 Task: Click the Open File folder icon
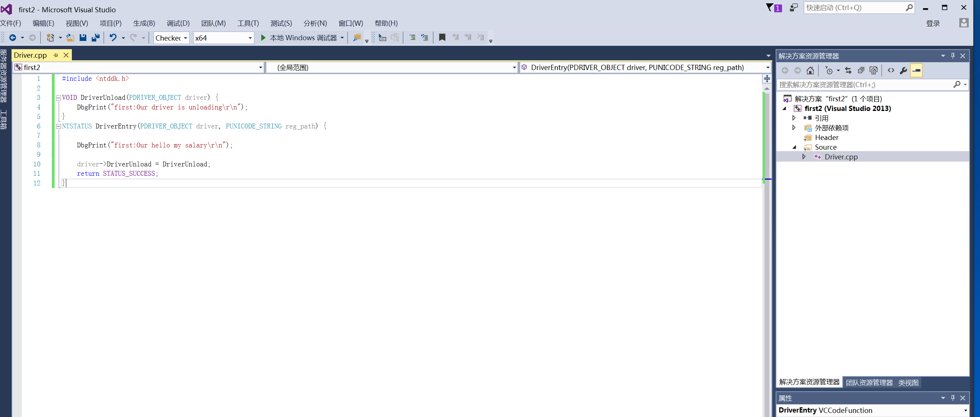pos(70,38)
